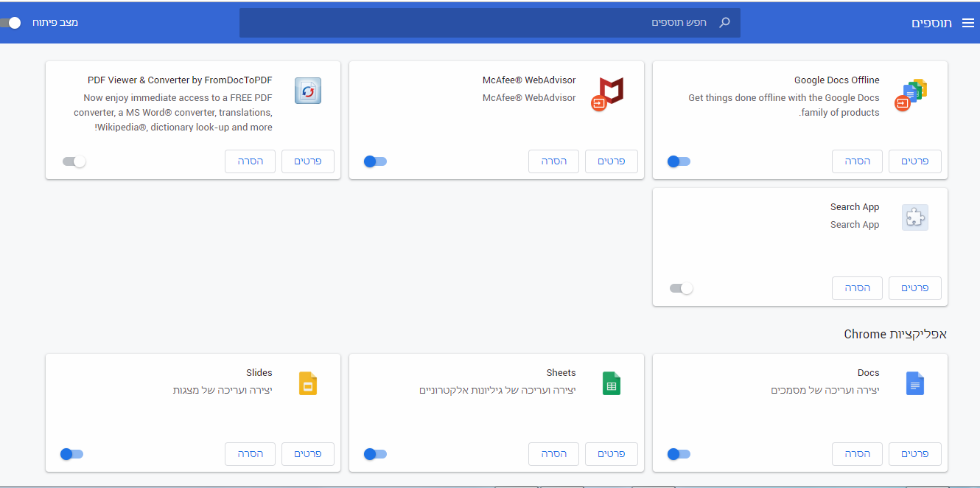This screenshot has height=488, width=980.
Task: Enable the PDF Viewer & Converter toggle
Action: point(74,161)
